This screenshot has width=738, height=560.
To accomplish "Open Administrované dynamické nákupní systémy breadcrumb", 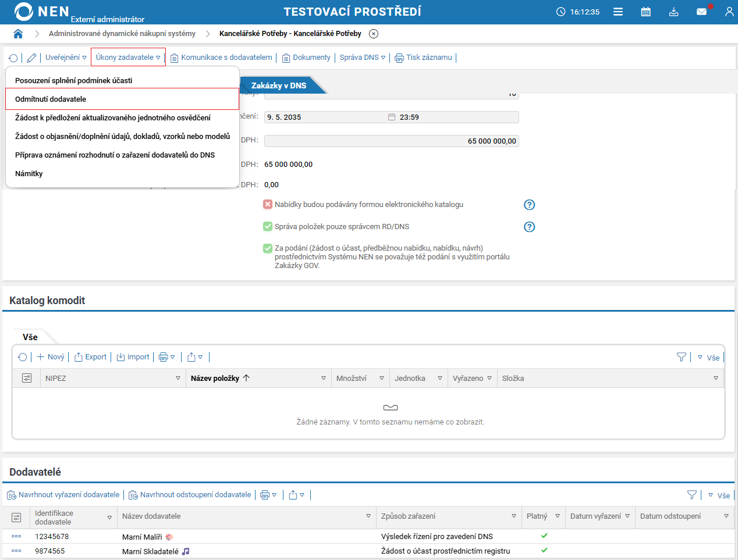I will coord(122,34).
